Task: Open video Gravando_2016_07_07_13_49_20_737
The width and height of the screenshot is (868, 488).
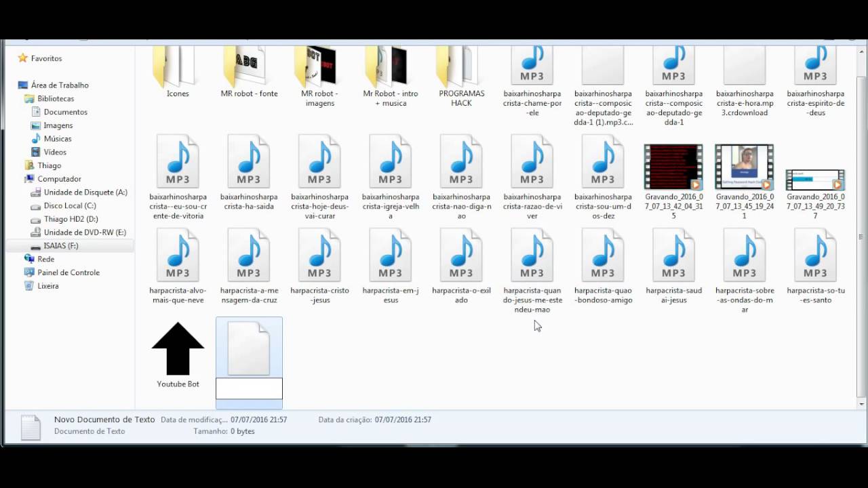Action: [816, 179]
